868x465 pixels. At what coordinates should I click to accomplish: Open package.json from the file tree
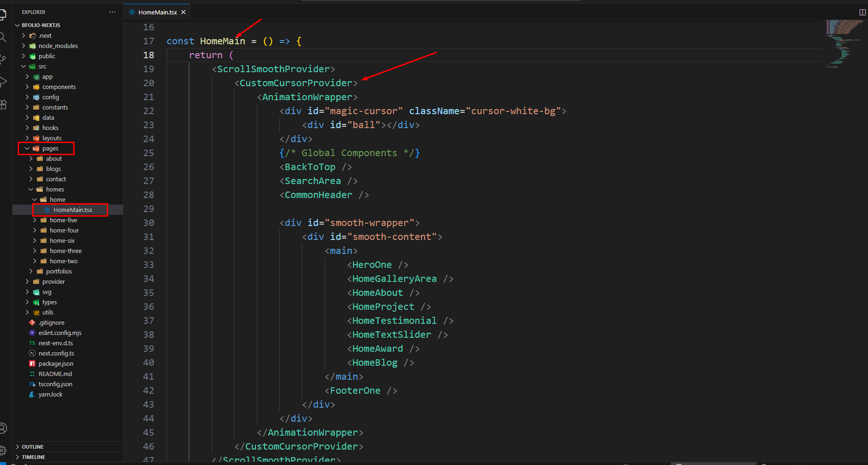55,364
